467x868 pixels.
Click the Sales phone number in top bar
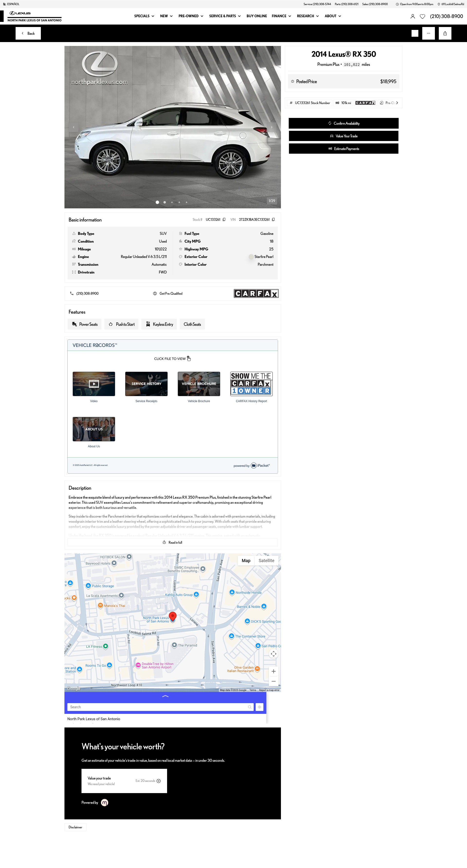(x=375, y=4)
